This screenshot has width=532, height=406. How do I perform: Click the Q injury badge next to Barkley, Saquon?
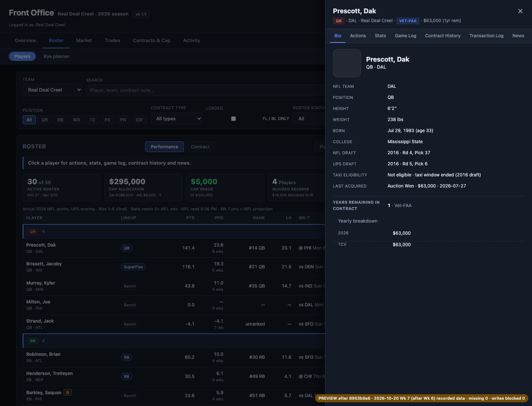[x=68, y=392]
